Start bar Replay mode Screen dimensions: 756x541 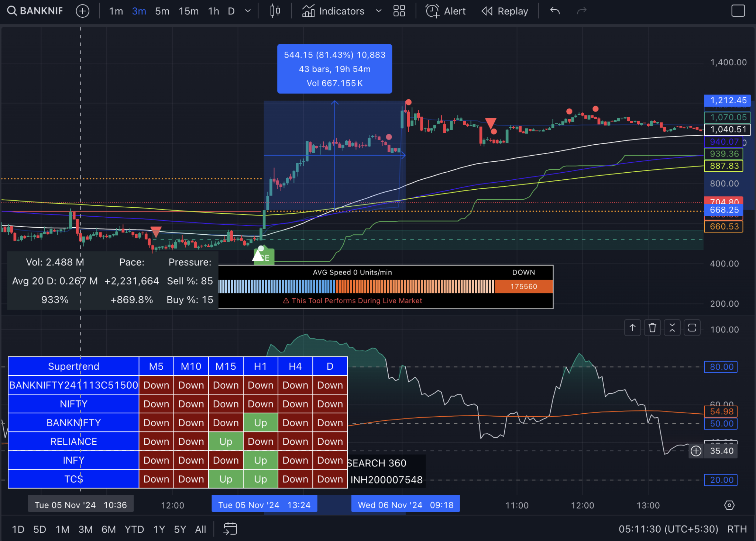pyautogui.click(x=505, y=11)
